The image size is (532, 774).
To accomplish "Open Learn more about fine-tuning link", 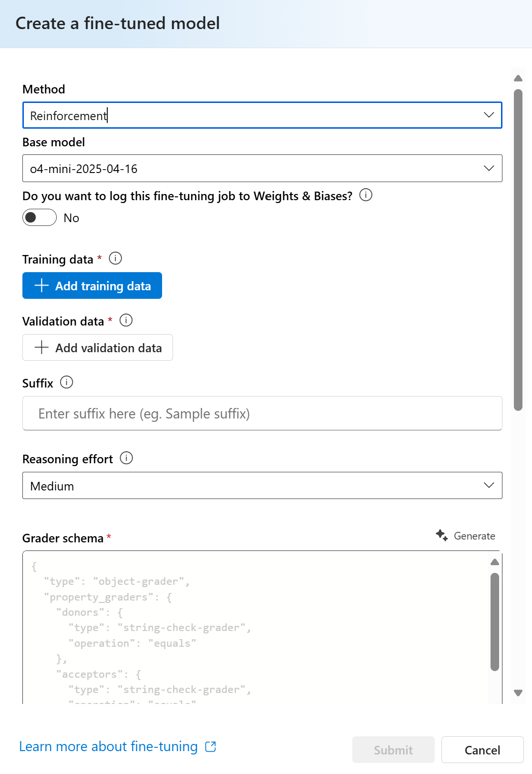I will point(108,747).
